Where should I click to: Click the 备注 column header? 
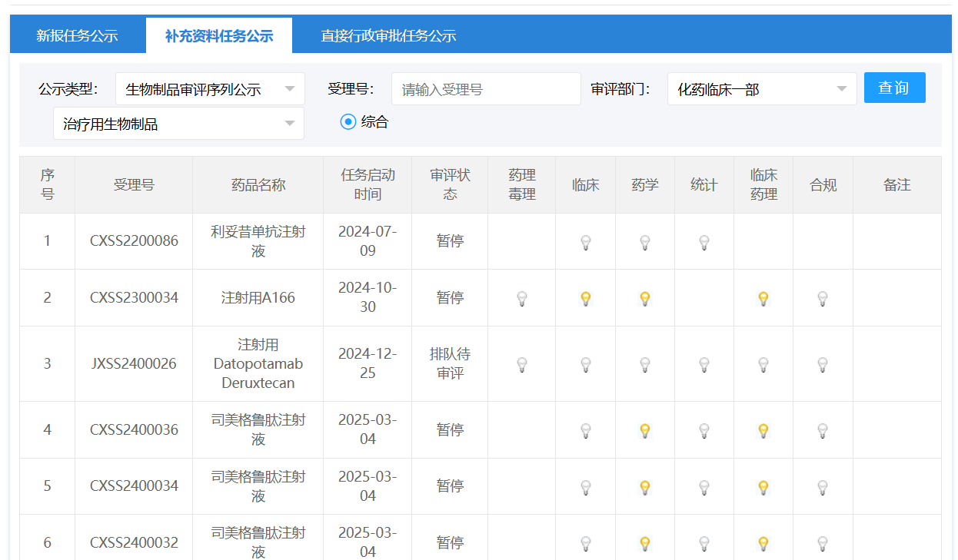[896, 185]
